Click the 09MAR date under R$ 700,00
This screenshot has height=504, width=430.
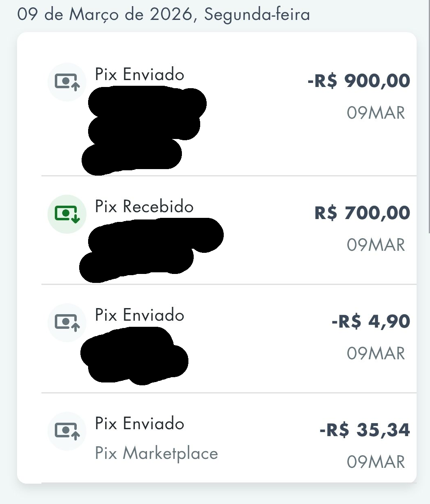tap(376, 245)
